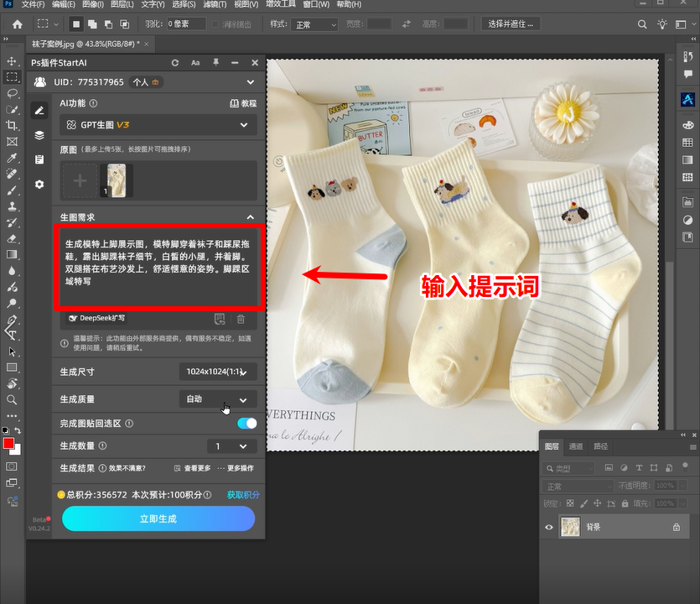The width and height of the screenshot is (700, 604).
Task: Click the 立即生成 button
Action: click(x=158, y=518)
